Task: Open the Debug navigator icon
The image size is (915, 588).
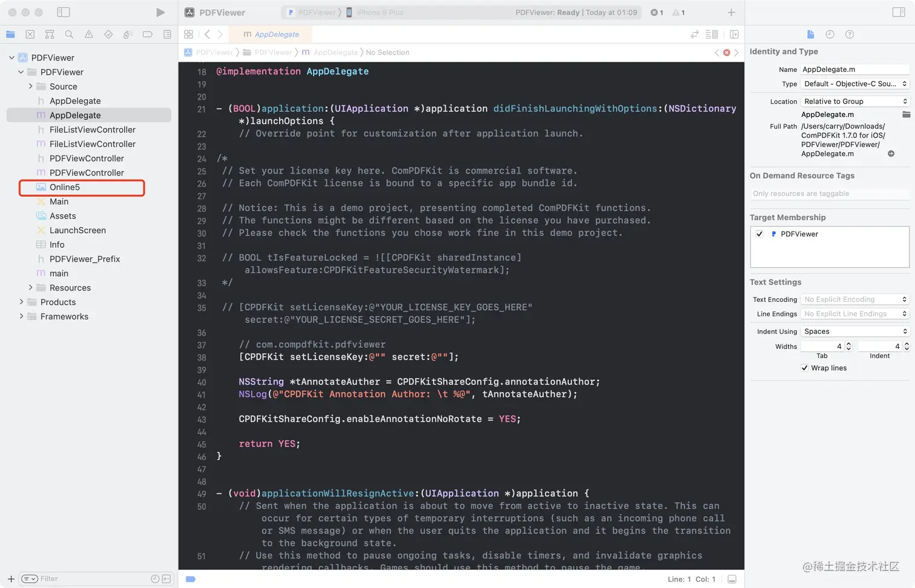Action: click(x=128, y=34)
